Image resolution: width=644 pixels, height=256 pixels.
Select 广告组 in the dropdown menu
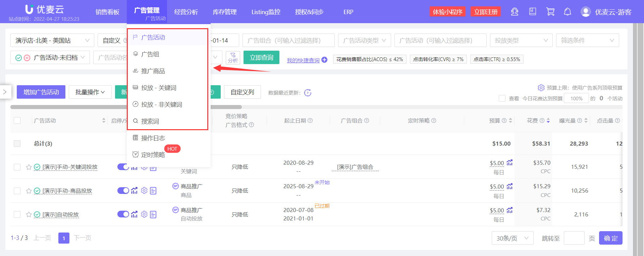(x=169, y=54)
